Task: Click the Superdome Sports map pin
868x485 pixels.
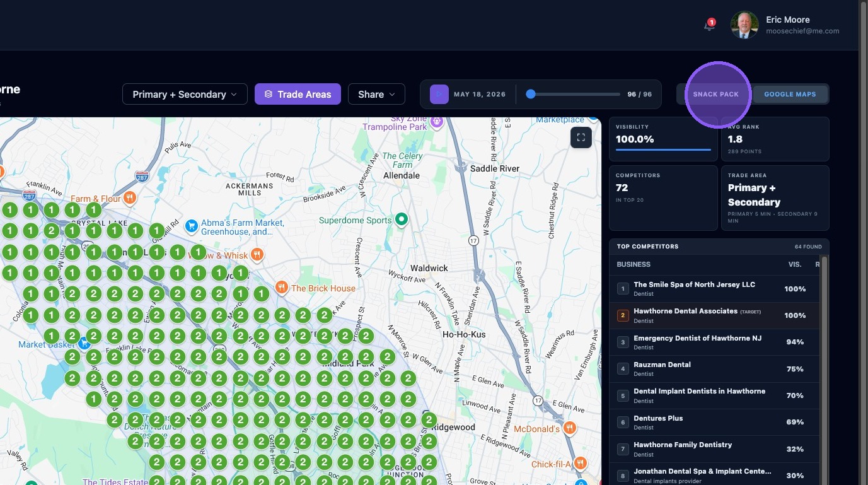Action: (x=402, y=219)
